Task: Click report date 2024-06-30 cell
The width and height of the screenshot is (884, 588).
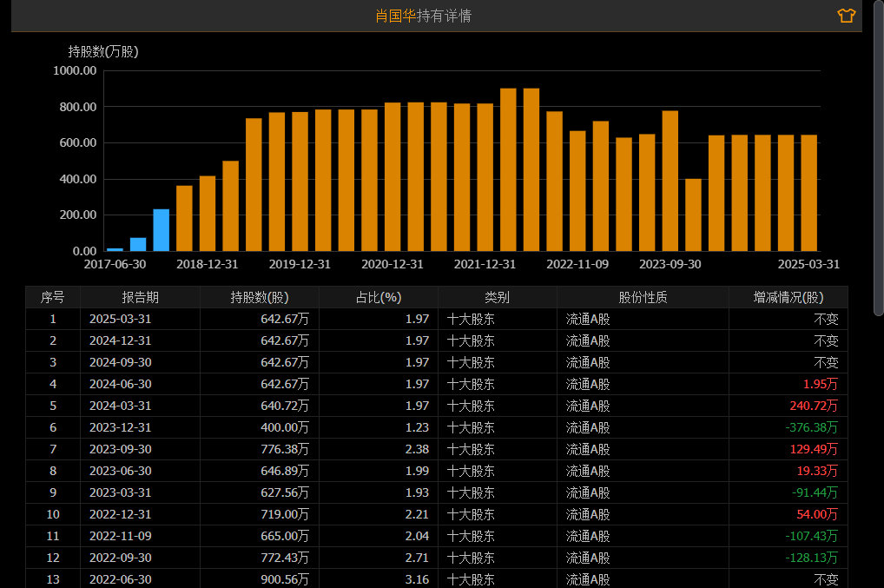Action: coord(120,384)
